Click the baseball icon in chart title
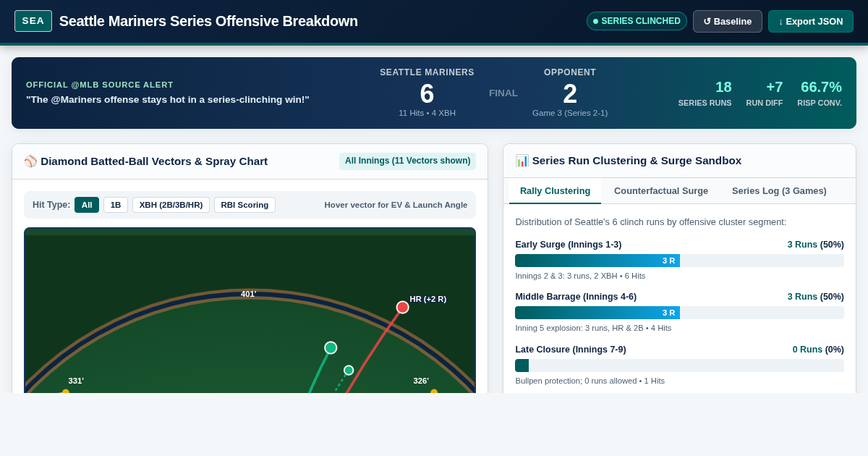Viewport: 868px width, 456px height. [30, 161]
